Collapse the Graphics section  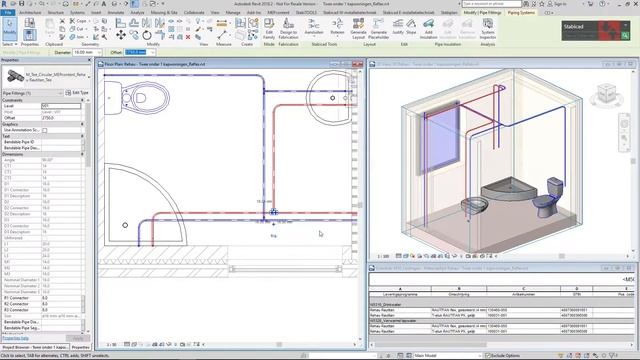click(82, 124)
